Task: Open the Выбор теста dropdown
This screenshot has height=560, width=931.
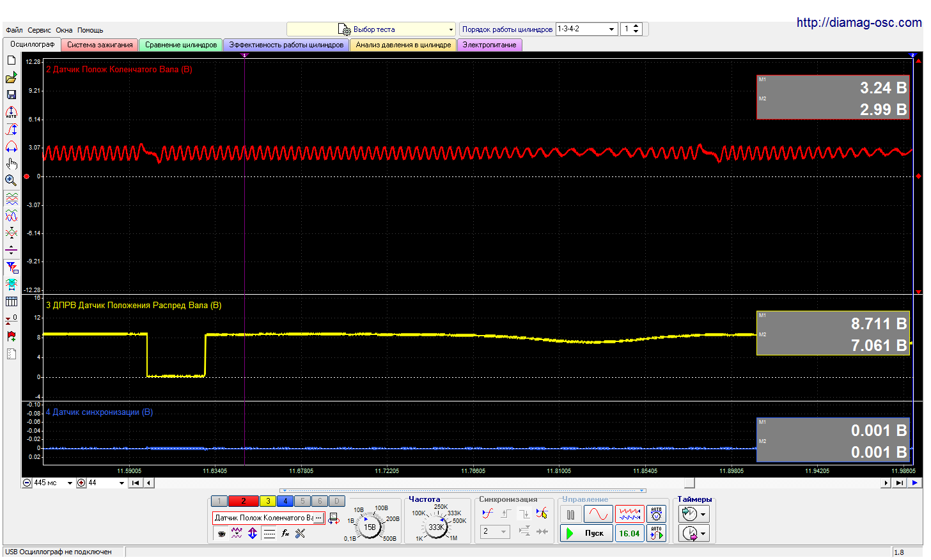Action: [x=371, y=29]
